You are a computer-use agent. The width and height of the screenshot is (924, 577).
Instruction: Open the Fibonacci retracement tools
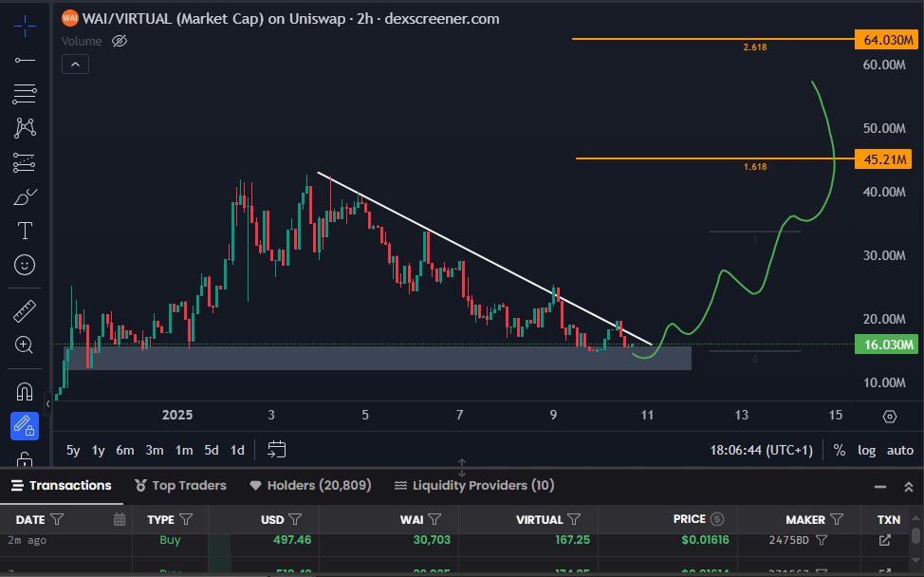pos(25,94)
